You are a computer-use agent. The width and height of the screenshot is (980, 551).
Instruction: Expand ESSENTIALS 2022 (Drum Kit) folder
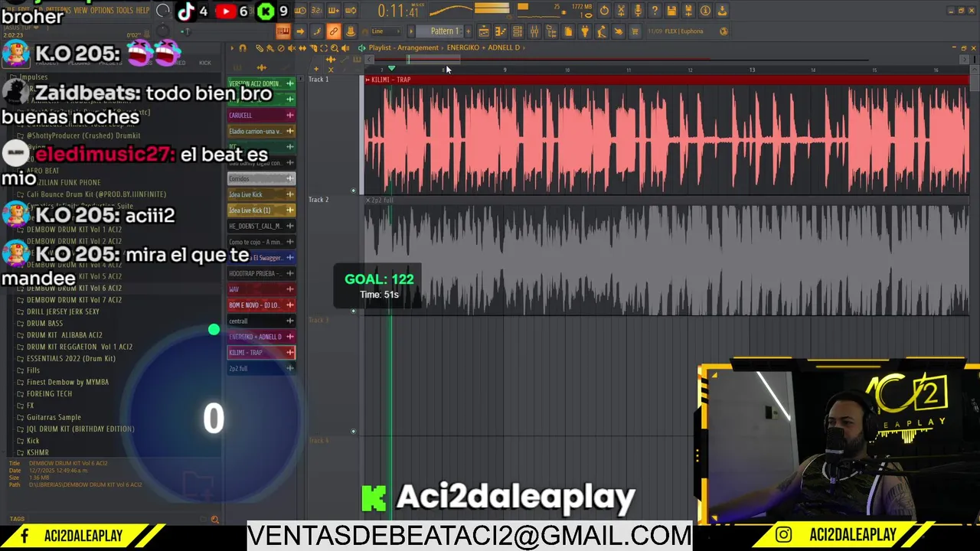pyautogui.click(x=70, y=358)
